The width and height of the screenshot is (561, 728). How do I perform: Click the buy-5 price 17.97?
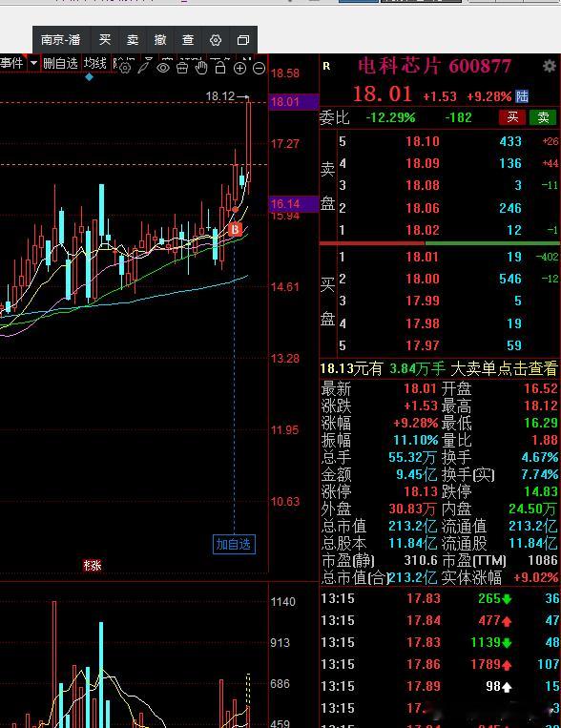423,345
